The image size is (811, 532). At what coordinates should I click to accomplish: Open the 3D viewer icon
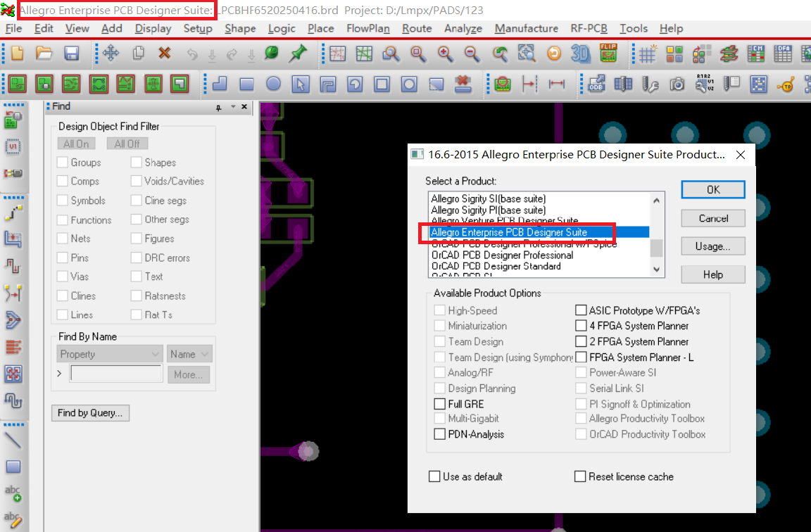coord(581,53)
